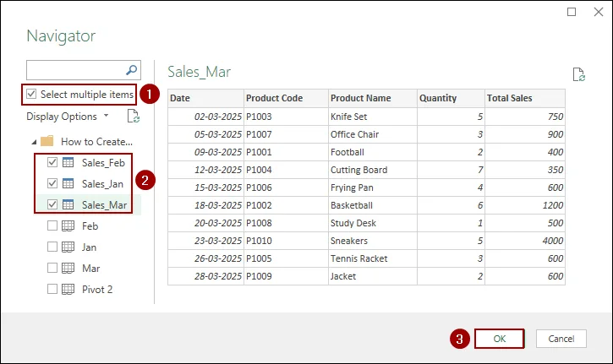Click the Football cell
Image resolution: width=613 pixels, height=364 pixels.
[x=373, y=152]
